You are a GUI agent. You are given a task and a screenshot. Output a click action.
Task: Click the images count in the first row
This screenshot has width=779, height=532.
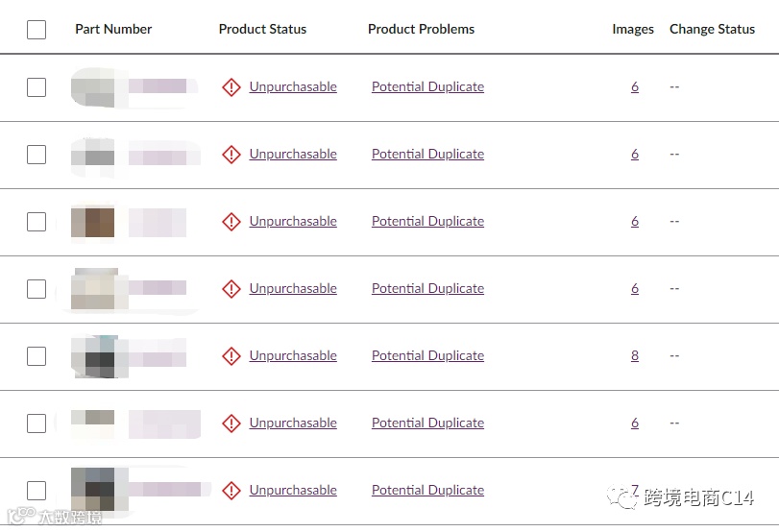635,87
